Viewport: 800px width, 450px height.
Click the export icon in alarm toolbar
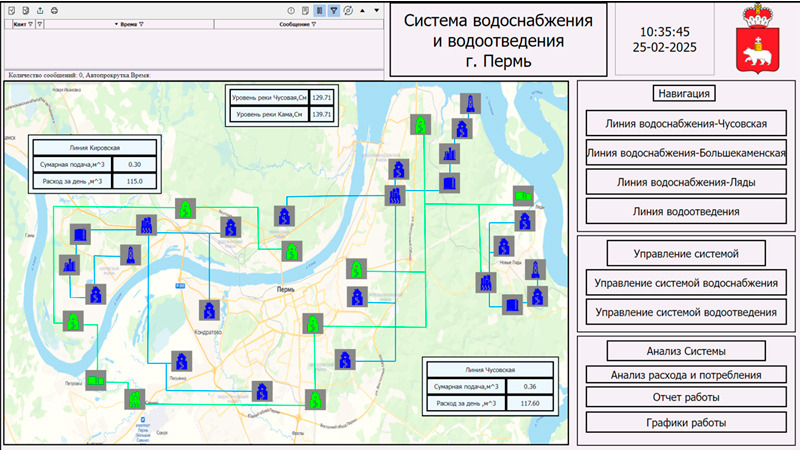pos(39,10)
